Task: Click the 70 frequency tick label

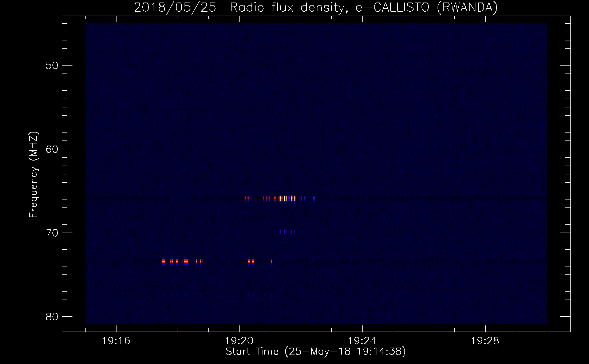Action: (x=52, y=233)
